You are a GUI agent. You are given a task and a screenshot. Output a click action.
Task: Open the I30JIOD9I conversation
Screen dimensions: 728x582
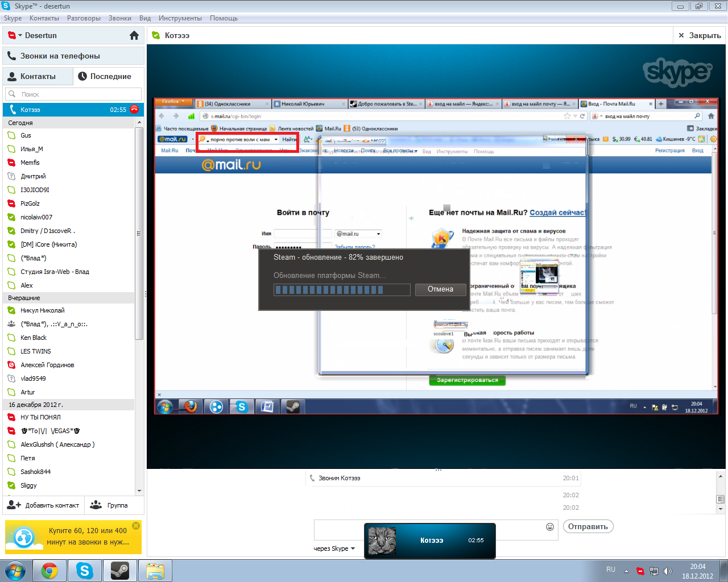pos(69,190)
